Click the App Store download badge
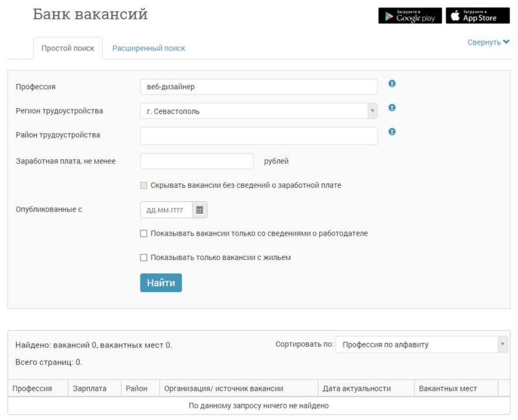The image size is (518, 420). coord(477,16)
